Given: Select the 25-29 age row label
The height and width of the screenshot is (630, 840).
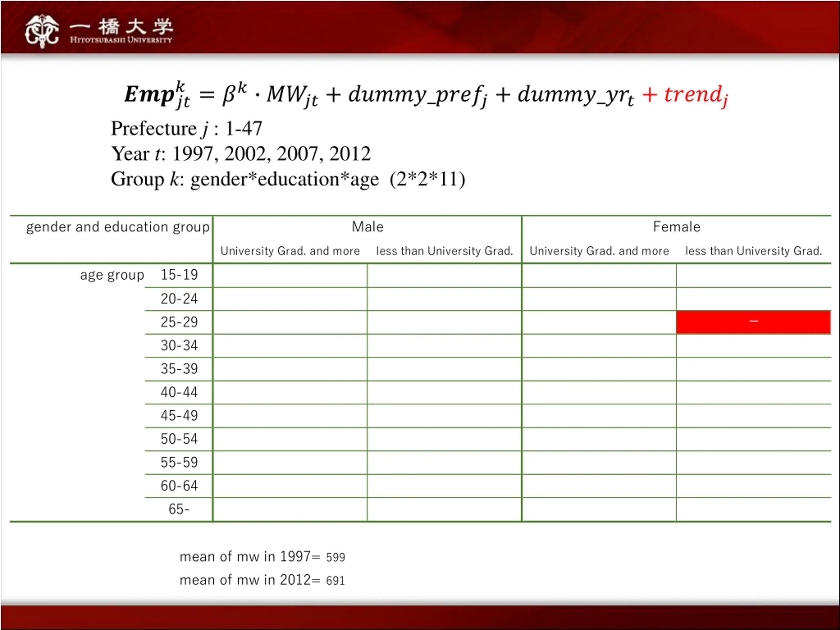Looking at the screenshot, I should [179, 322].
